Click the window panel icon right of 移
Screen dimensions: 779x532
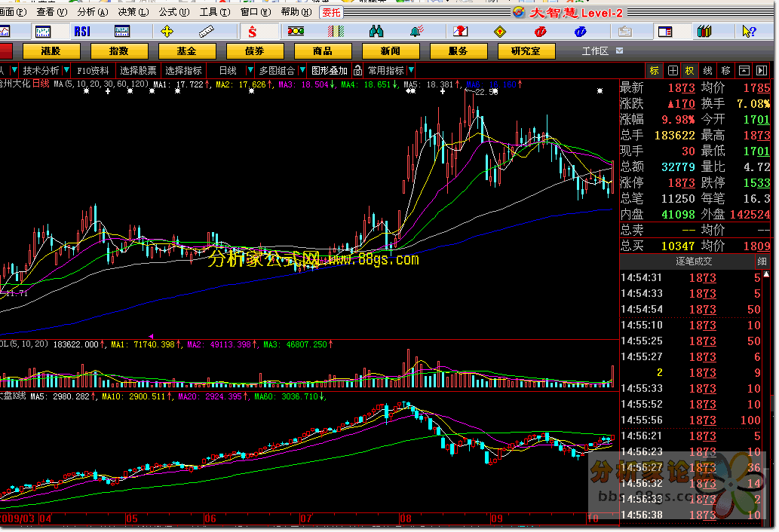point(744,71)
